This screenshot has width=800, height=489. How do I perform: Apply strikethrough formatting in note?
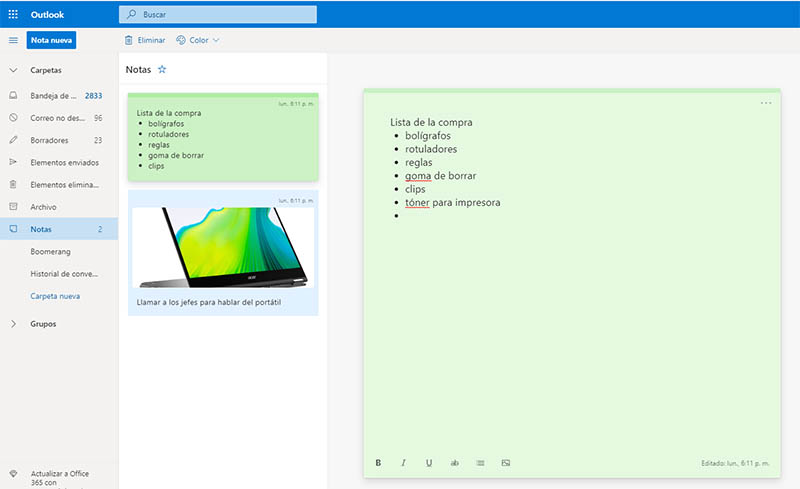pos(454,463)
